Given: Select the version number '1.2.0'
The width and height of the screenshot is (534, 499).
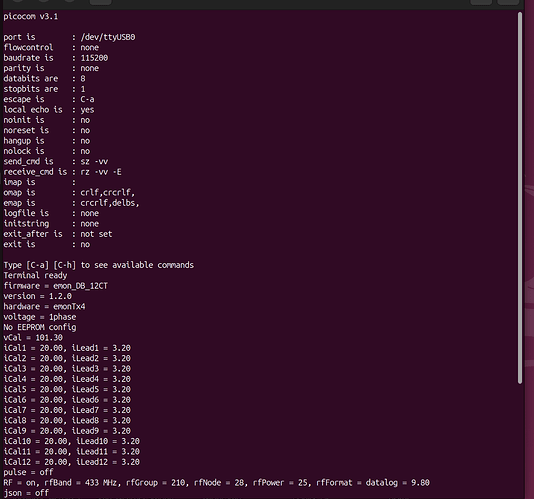Looking at the screenshot, I should coord(60,296).
